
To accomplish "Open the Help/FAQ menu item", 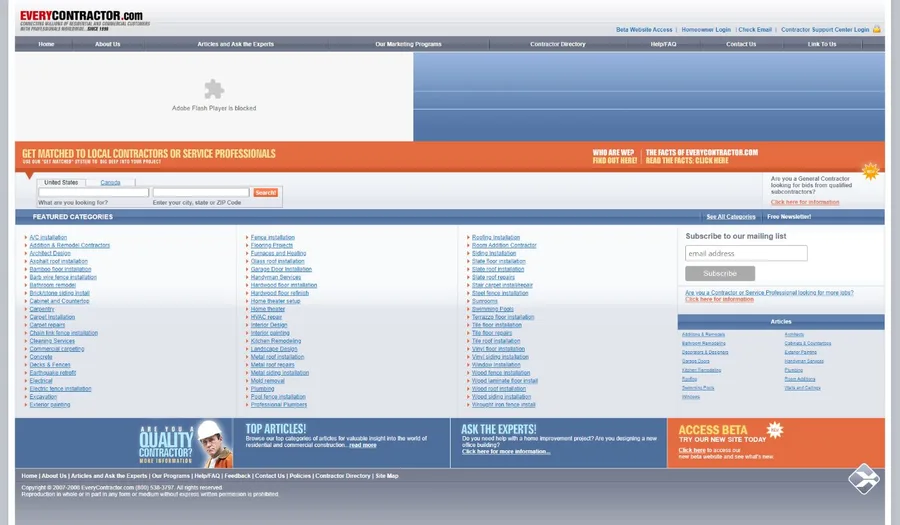I will (x=663, y=44).
